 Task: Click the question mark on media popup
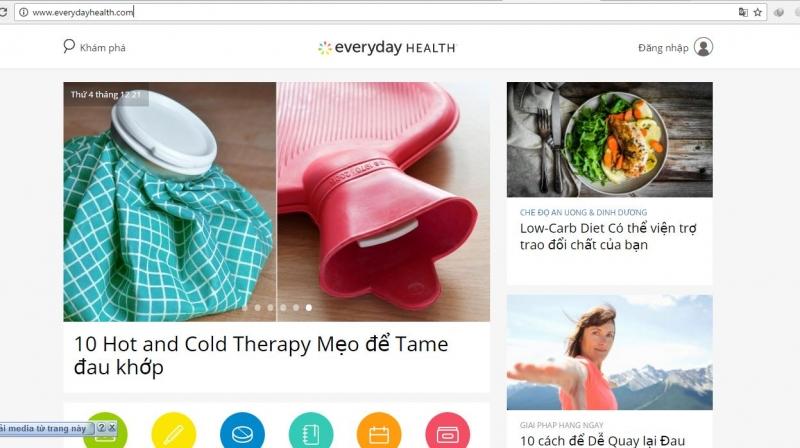click(x=101, y=428)
